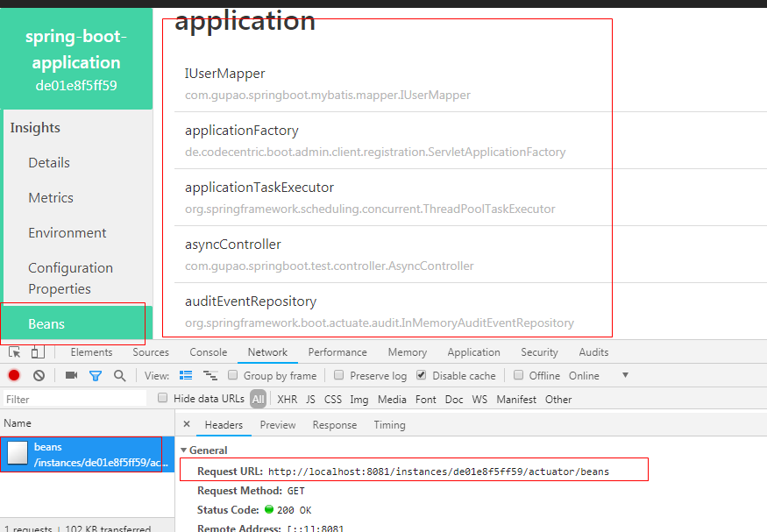Click the Insights sidebar heading

tap(35, 128)
